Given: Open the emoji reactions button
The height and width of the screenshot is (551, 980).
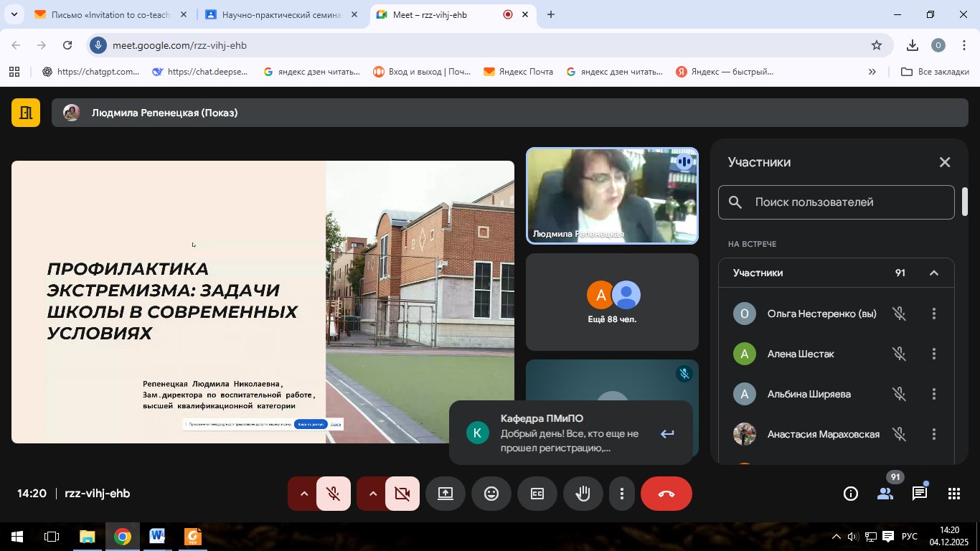Looking at the screenshot, I should tap(491, 494).
